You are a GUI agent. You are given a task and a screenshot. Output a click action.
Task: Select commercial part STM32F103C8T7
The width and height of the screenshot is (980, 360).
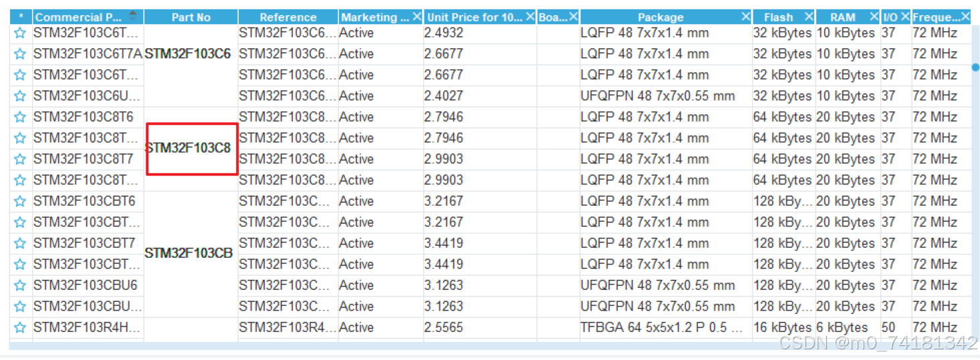coord(88,159)
